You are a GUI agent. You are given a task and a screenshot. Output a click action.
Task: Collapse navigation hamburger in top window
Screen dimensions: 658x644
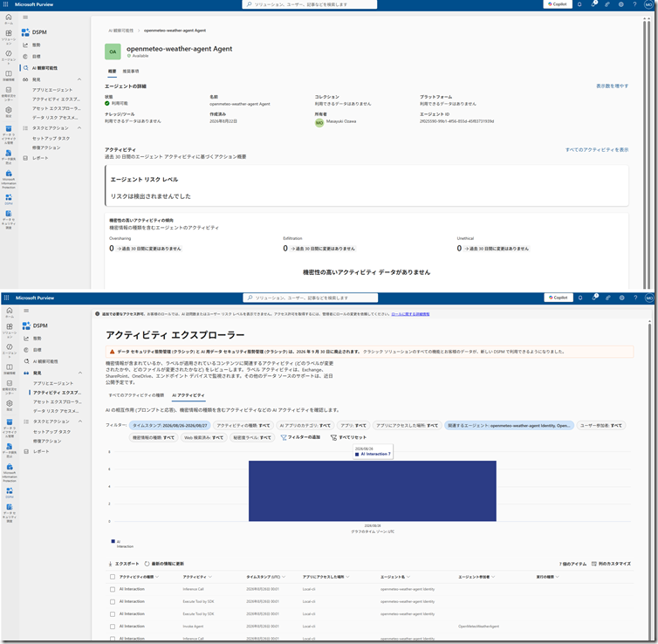click(x=25, y=17)
